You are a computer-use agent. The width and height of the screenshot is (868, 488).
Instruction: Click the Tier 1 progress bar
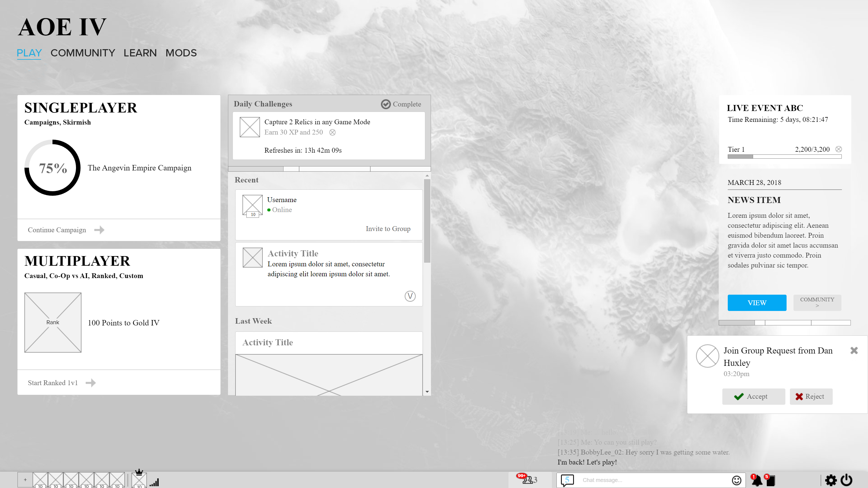[x=784, y=156]
